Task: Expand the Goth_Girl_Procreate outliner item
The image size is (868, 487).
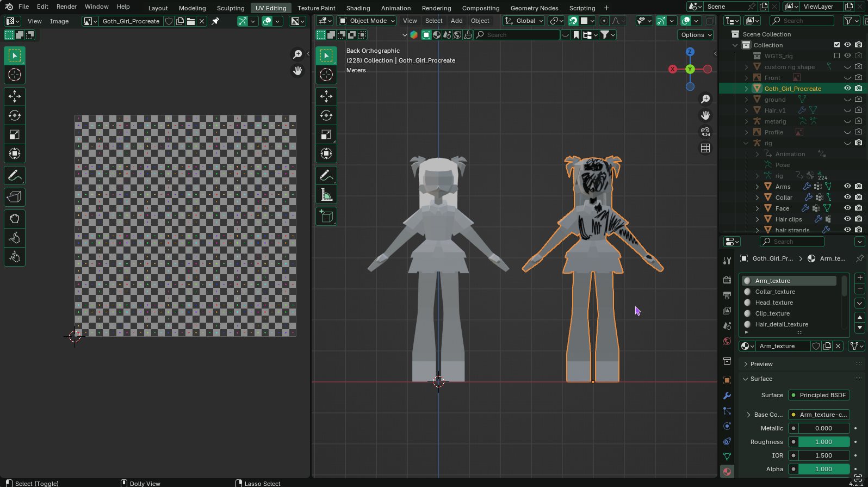Action: tap(747, 88)
